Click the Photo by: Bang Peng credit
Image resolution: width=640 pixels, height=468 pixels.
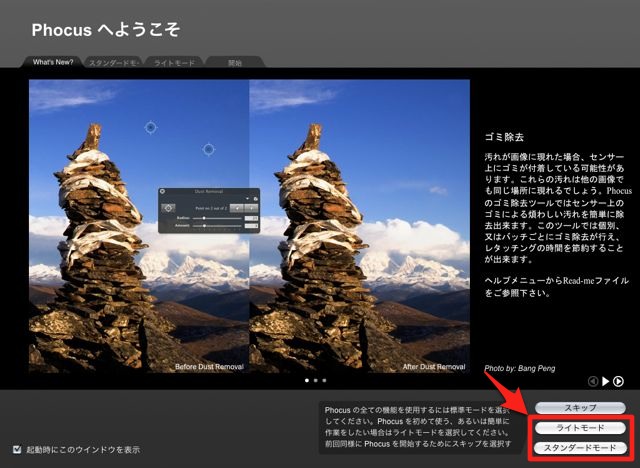pos(520,368)
